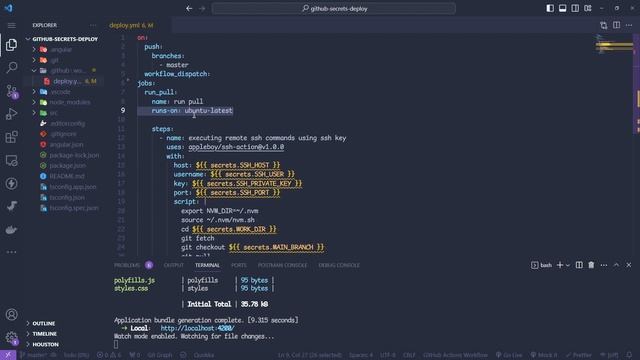Viewport: 640px width, 360px height.
Task: Split the terminal icon
Action: pyautogui.click(x=579, y=265)
